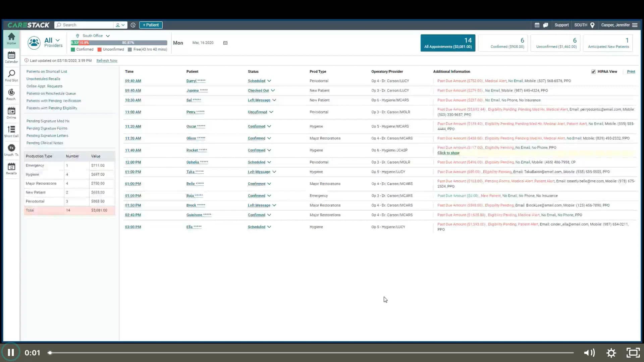Click the clock icon next to the search bar
The width and height of the screenshot is (644, 362).
click(x=133, y=25)
